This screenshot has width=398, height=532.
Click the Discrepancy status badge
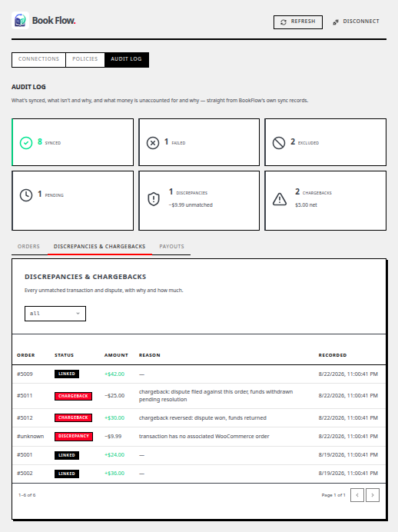click(74, 437)
